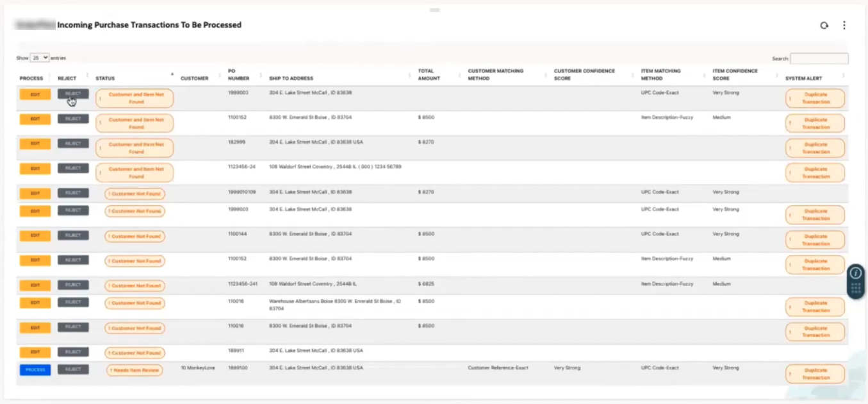Screen dimensions: 868x404
Task: Reject the PO 182999 transaction
Action: coord(73,144)
